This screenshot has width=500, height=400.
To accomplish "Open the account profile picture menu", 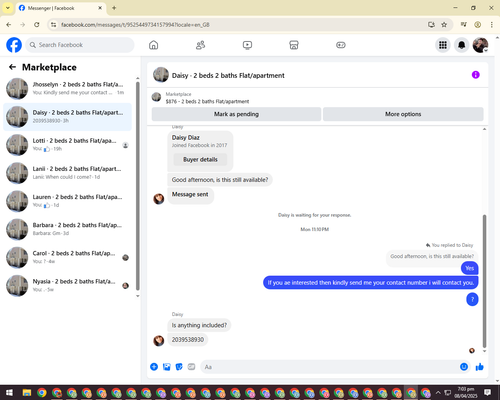I will (x=480, y=45).
